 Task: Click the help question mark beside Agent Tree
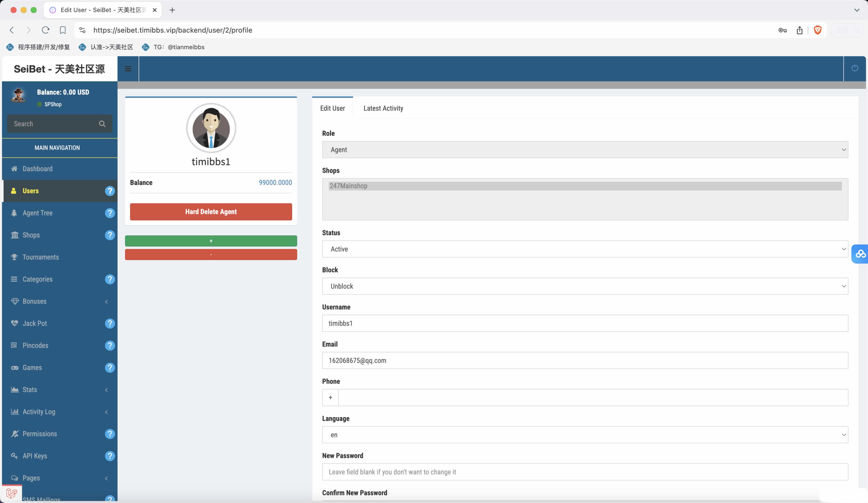pyautogui.click(x=110, y=213)
